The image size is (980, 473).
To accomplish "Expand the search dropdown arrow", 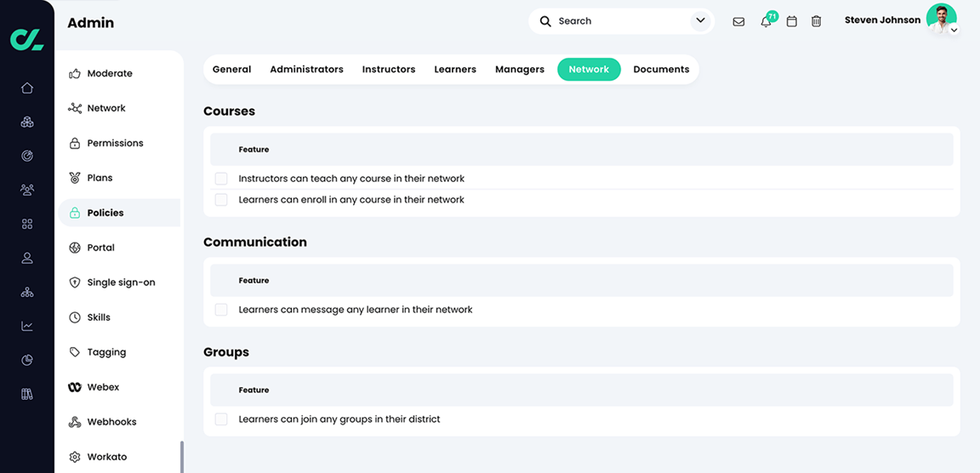I will click(700, 21).
